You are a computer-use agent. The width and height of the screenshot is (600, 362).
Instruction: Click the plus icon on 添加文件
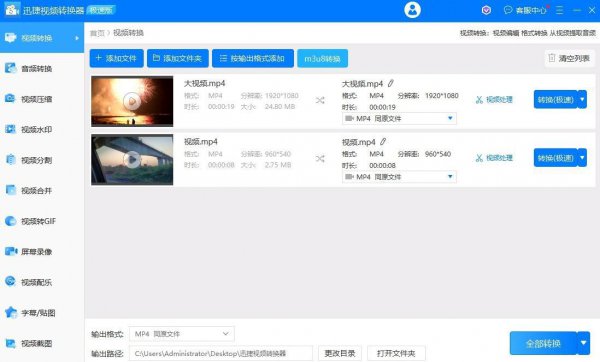pos(98,58)
